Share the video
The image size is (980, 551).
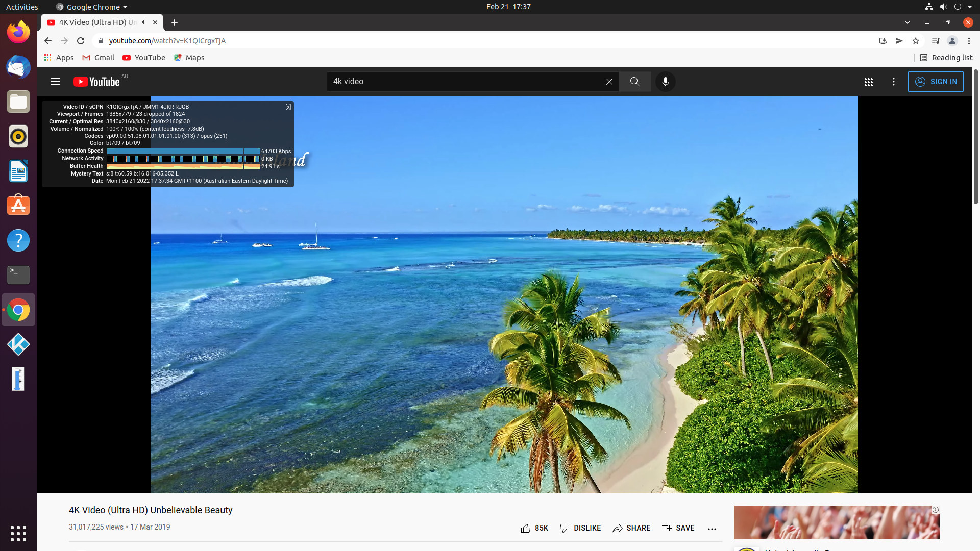point(631,528)
